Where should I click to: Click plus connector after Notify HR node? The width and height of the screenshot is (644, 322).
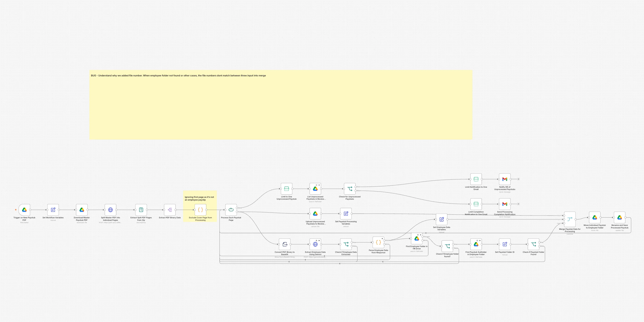(518, 179)
